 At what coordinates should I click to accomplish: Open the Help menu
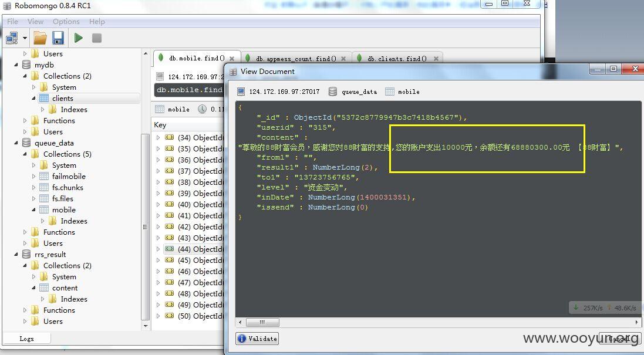(97, 21)
